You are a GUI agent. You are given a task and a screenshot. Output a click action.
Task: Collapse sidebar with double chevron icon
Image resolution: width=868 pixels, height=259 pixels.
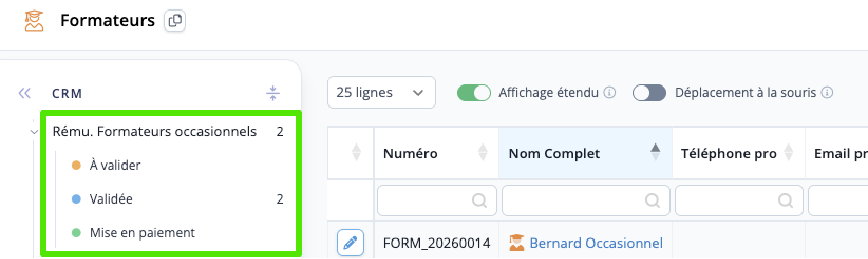(24, 93)
